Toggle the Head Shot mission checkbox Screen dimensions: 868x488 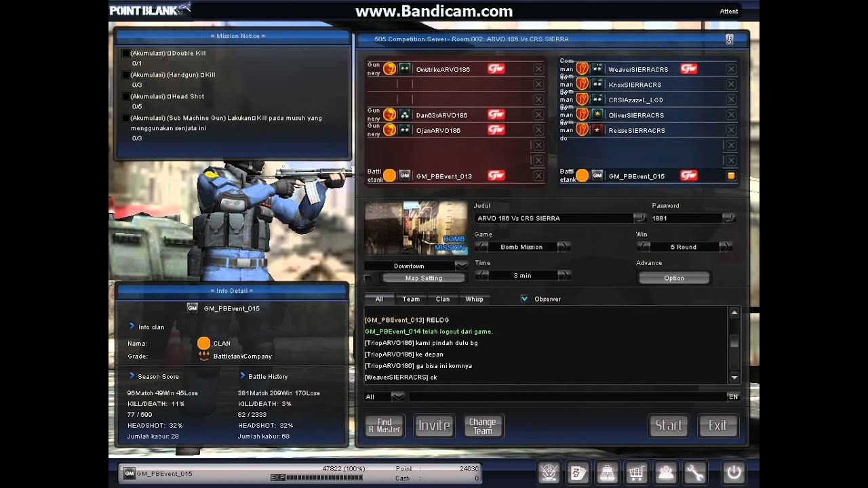125,97
